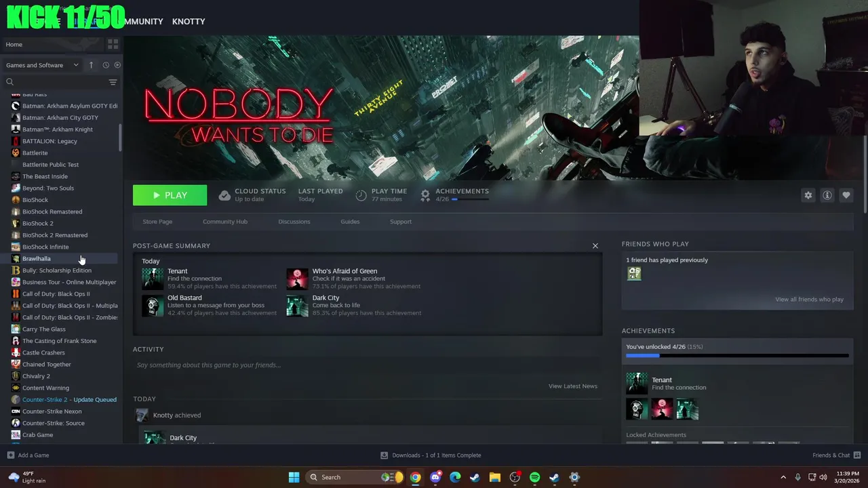Viewport: 868px width, 488px height.
Task: Open the Support tab
Action: point(401,222)
